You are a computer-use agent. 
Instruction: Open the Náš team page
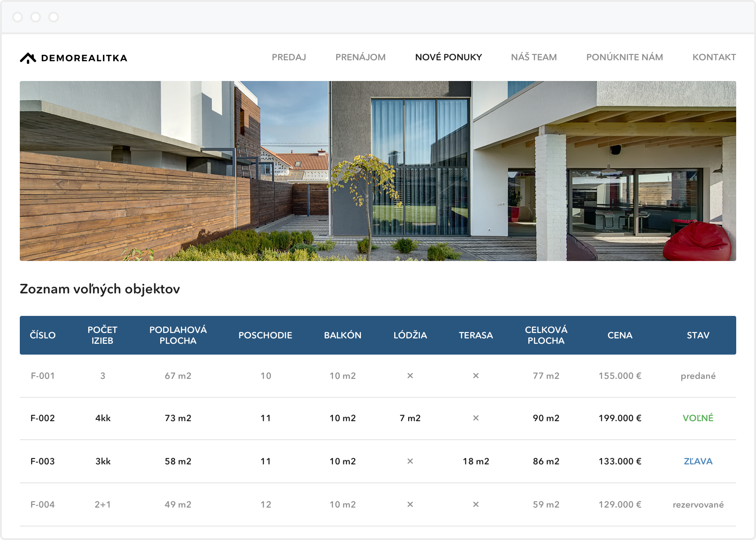[x=534, y=57]
